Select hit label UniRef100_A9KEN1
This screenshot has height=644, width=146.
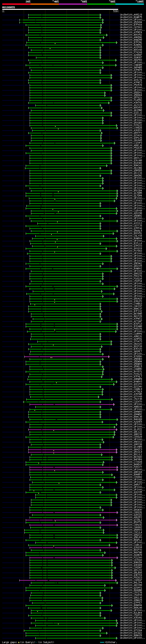coord(131,37)
